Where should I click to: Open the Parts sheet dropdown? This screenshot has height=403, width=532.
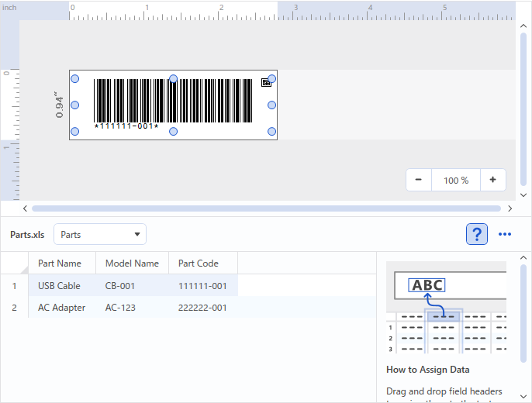point(100,234)
